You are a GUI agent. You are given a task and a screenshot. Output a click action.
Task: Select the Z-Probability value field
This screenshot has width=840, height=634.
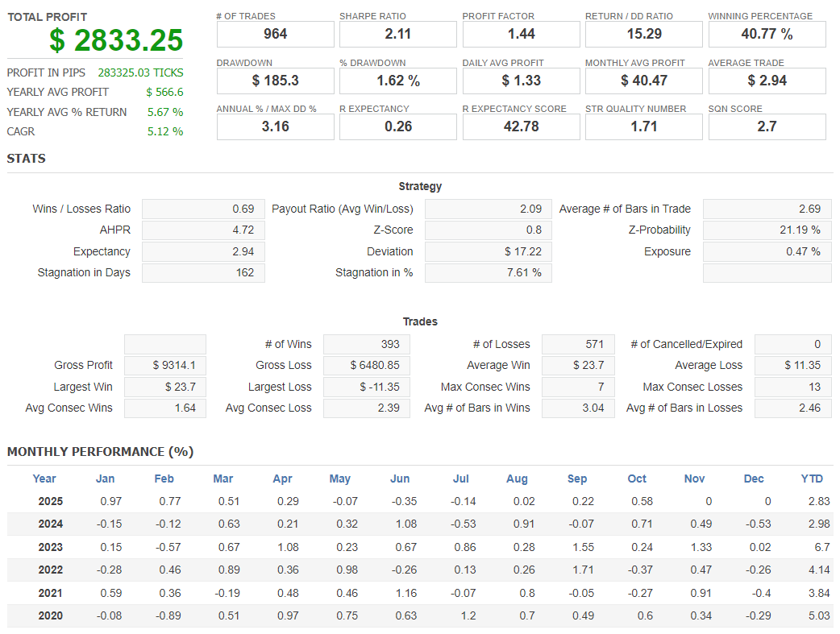tap(767, 230)
